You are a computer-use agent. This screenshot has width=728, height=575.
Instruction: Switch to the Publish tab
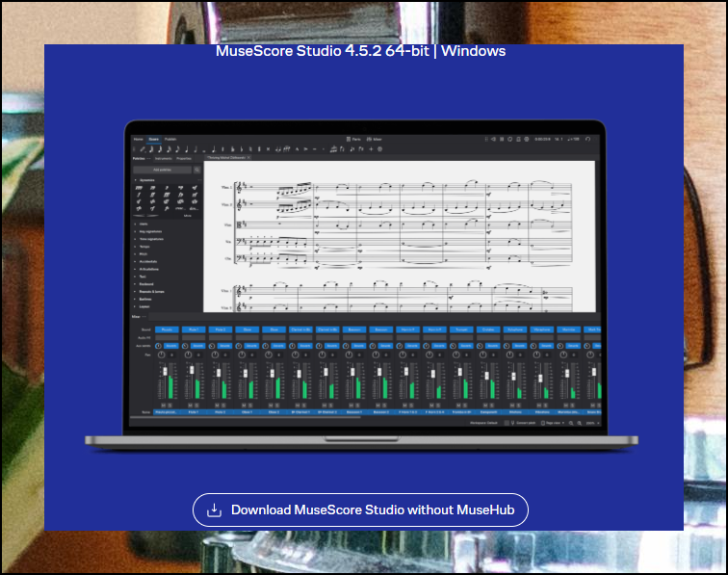(x=170, y=139)
